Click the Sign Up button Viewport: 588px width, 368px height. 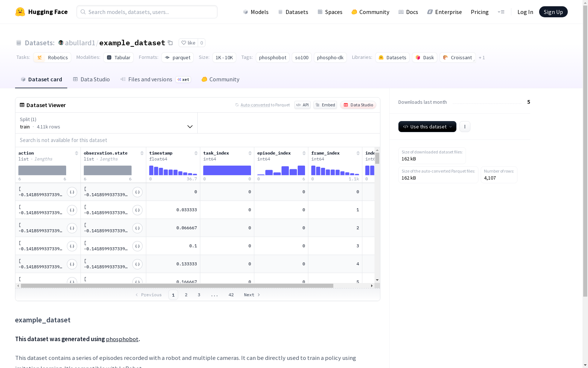click(x=553, y=12)
